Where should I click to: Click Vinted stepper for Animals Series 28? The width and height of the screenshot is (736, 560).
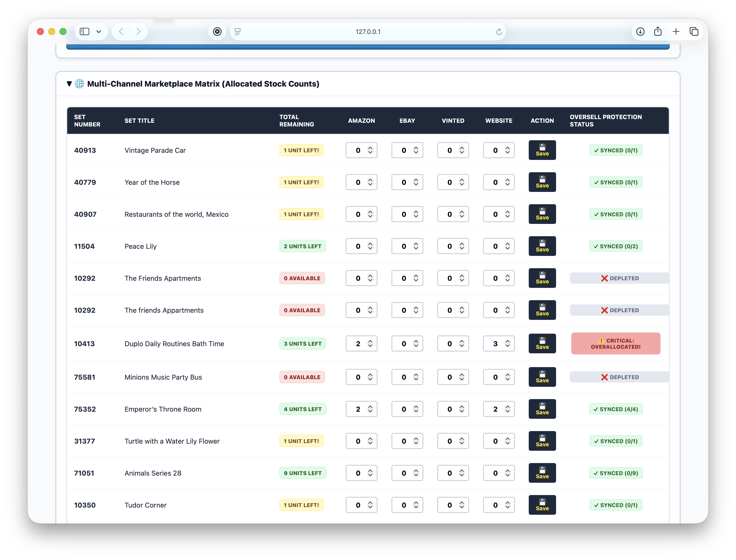coord(462,473)
